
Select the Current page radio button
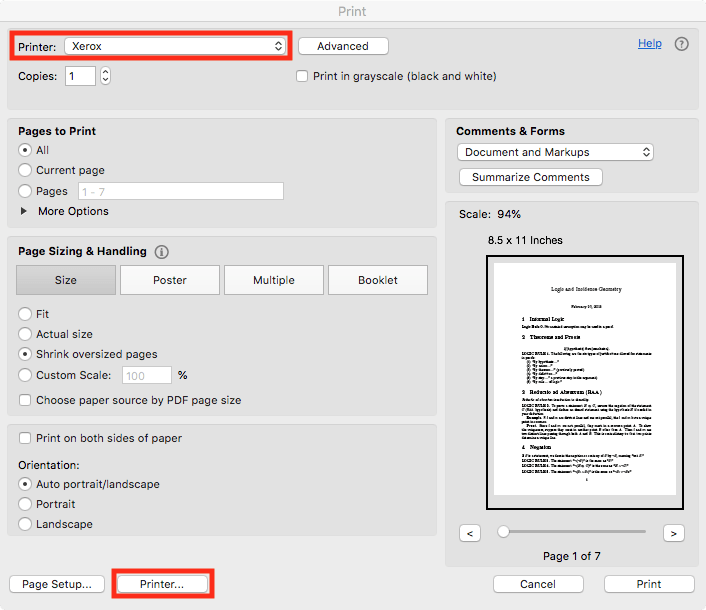(x=25, y=170)
